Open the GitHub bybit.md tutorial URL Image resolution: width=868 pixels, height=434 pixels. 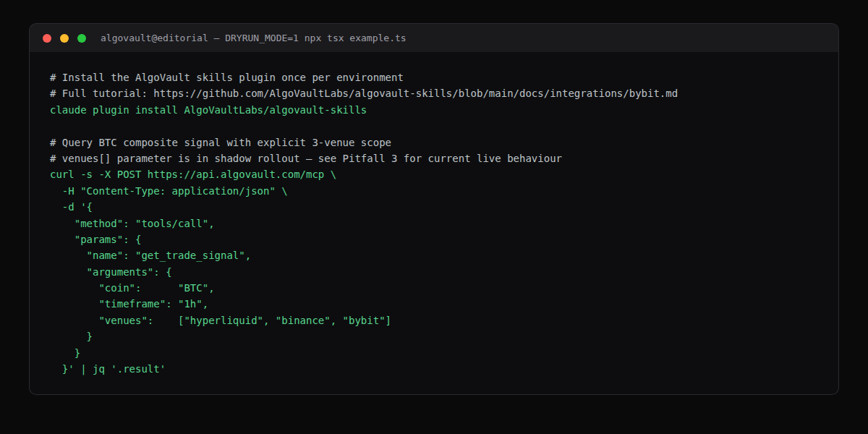(415, 94)
